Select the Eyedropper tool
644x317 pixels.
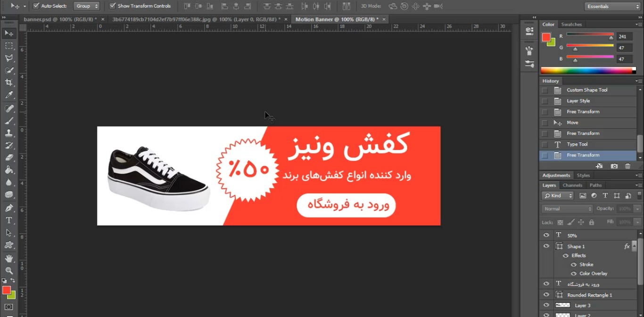(x=9, y=95)
